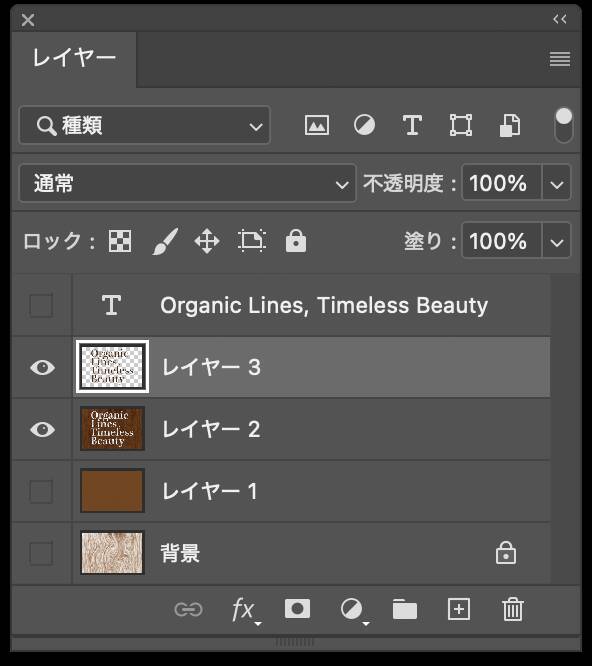Prevent auto-nesting into artboards icon
592x666 pixels.
pyautogui.click(x=252, y=241)
